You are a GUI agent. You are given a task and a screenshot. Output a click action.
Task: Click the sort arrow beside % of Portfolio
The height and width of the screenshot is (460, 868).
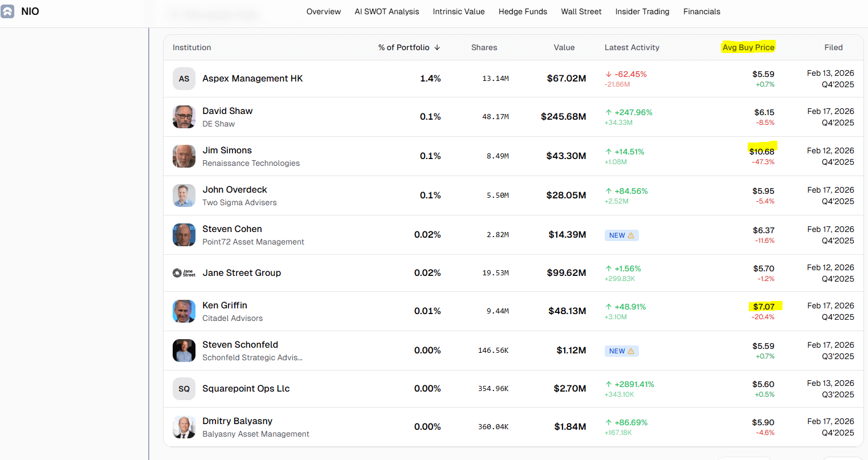point(437,48)
